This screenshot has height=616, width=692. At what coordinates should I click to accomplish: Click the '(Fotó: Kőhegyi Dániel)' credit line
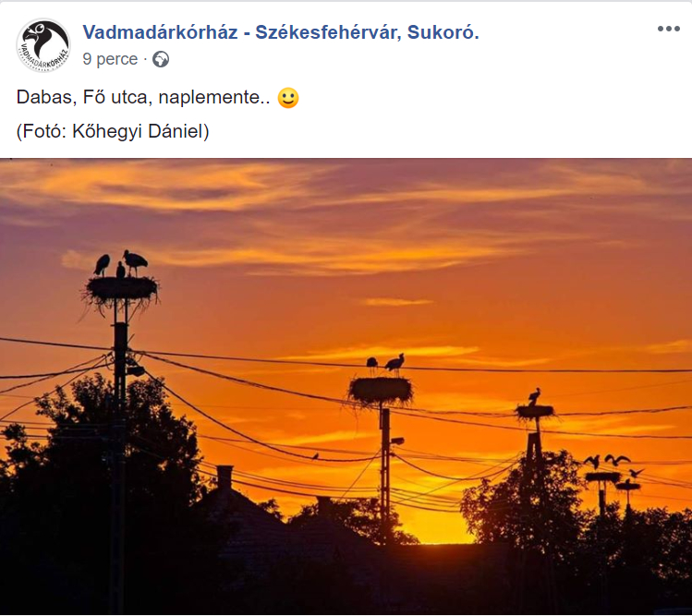(113, 131)
